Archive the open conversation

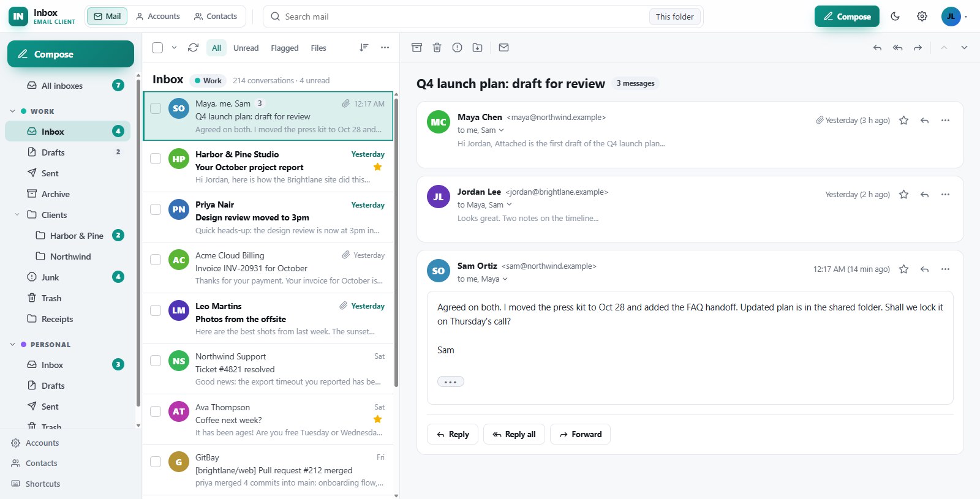[417, 48]
